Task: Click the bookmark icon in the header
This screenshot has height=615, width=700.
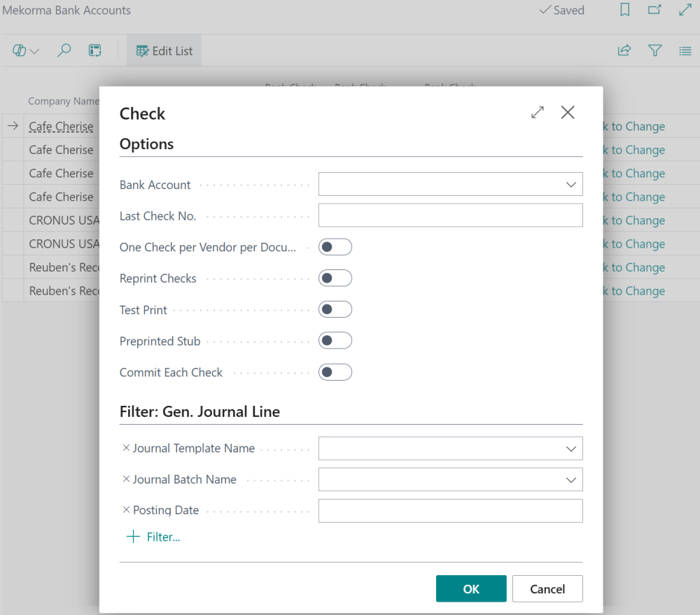Action: [624, 10]
